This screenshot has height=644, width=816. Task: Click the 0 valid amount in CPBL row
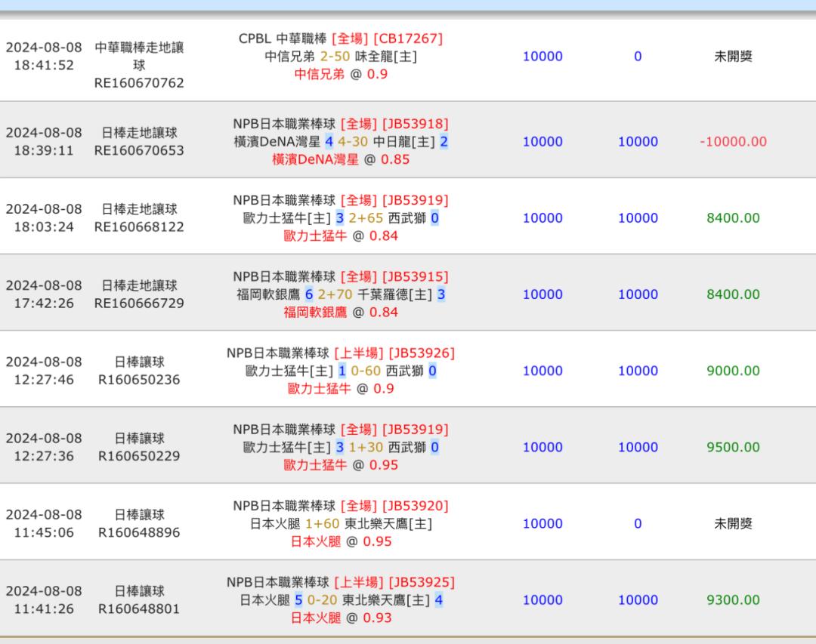pyautogui.click(x=638, y=56)
